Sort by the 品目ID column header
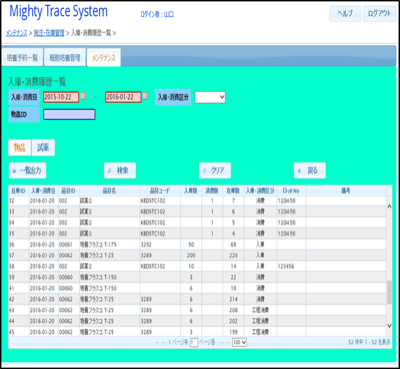The image size is (400, 369). pyautogui.click(x=68, y=191)
